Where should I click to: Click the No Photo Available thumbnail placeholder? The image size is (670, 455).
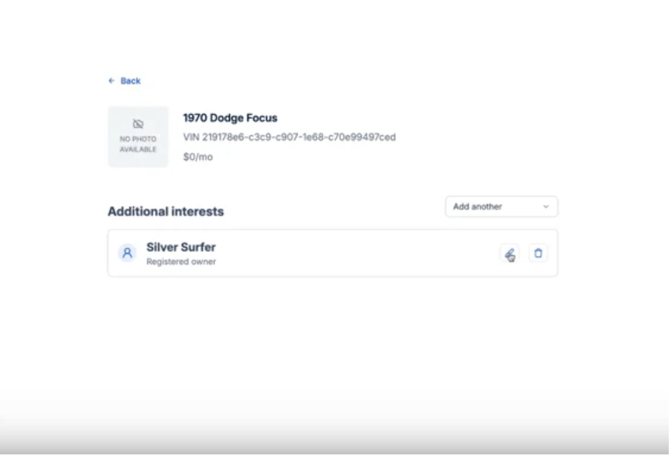click(x=138, y=137)
